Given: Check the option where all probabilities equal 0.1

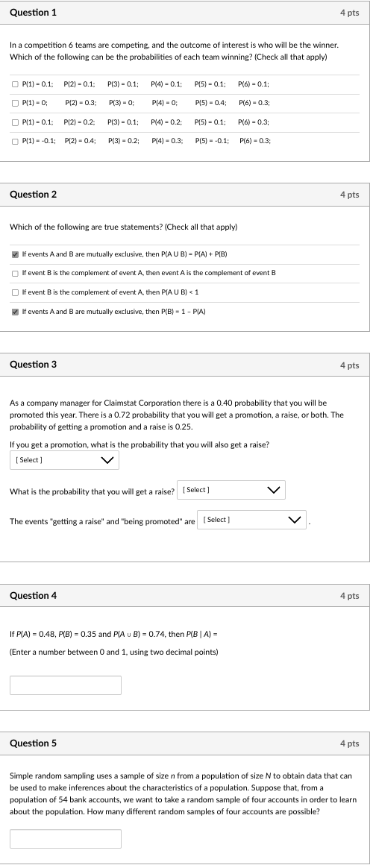Looking at the screenshot, I should (x=15, y=85).
